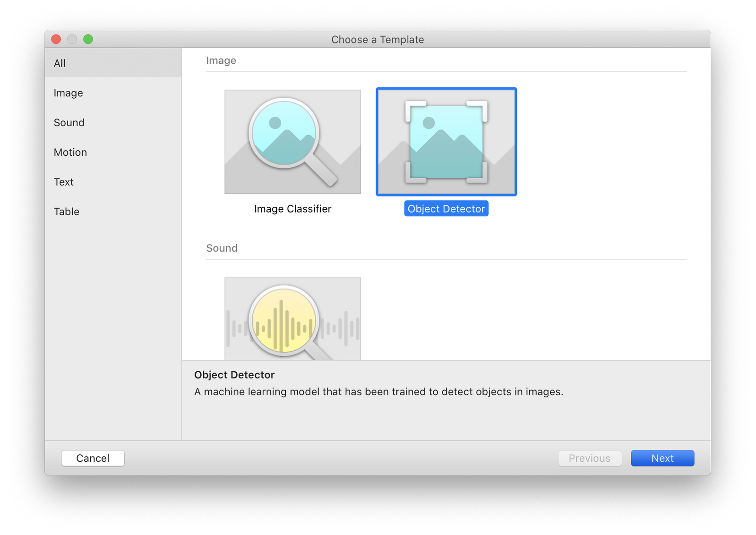The width and height of the screenshot is (756, 535).
Task: Switch to the Image template category
Action: point(68,93)
